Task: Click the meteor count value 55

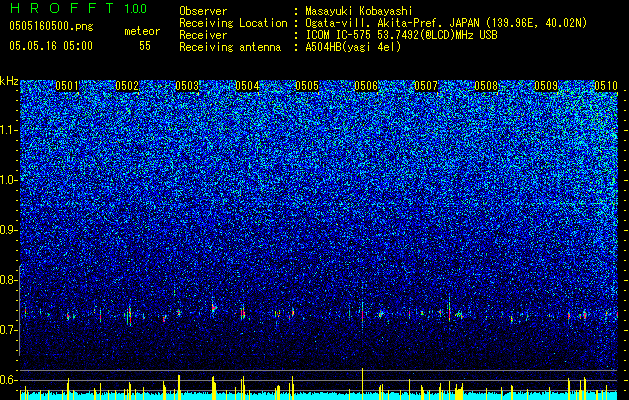Action: (x=145, y=46)
